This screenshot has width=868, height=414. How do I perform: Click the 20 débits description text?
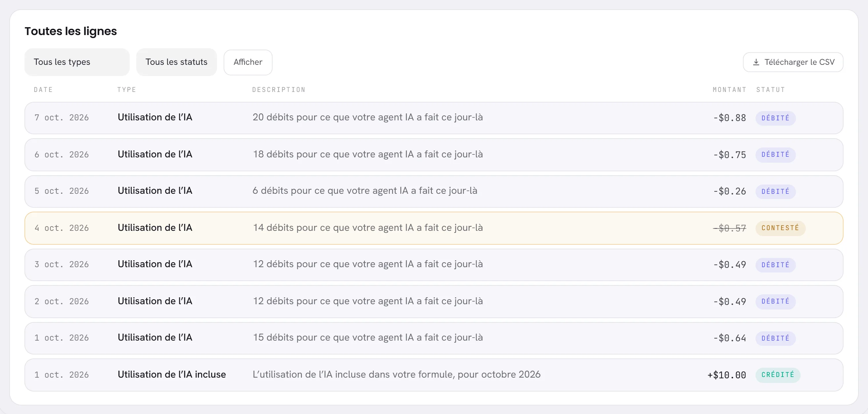coord(368,117)
